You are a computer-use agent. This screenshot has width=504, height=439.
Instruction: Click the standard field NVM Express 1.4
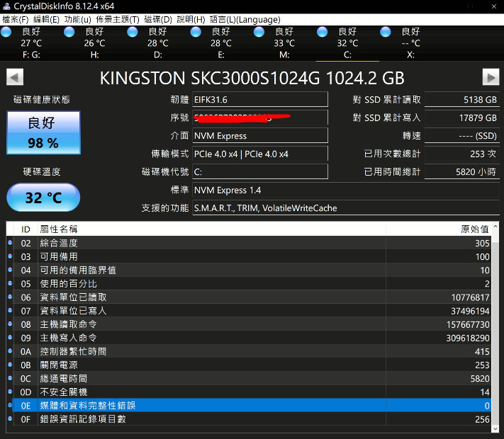click(x=346, y=190)
